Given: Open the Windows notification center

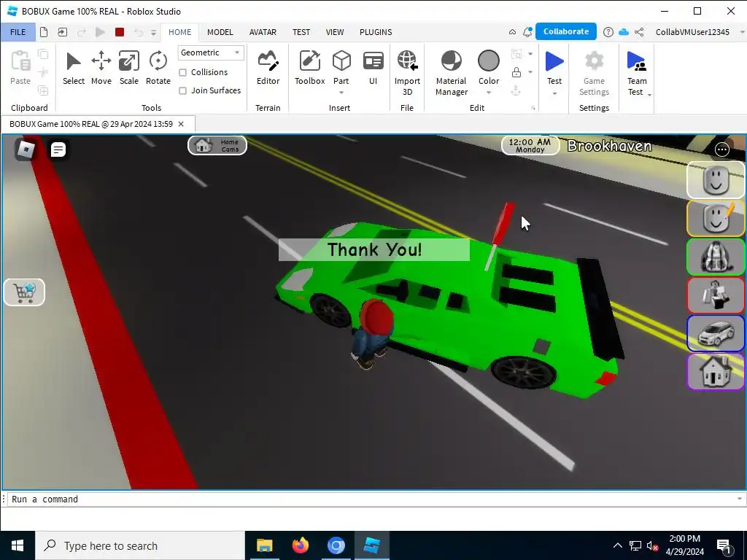Looking at the screenshot, I should 724,546.
